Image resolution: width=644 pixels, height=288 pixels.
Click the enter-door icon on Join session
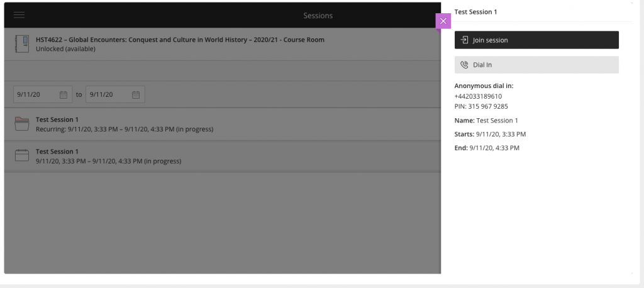465,40
